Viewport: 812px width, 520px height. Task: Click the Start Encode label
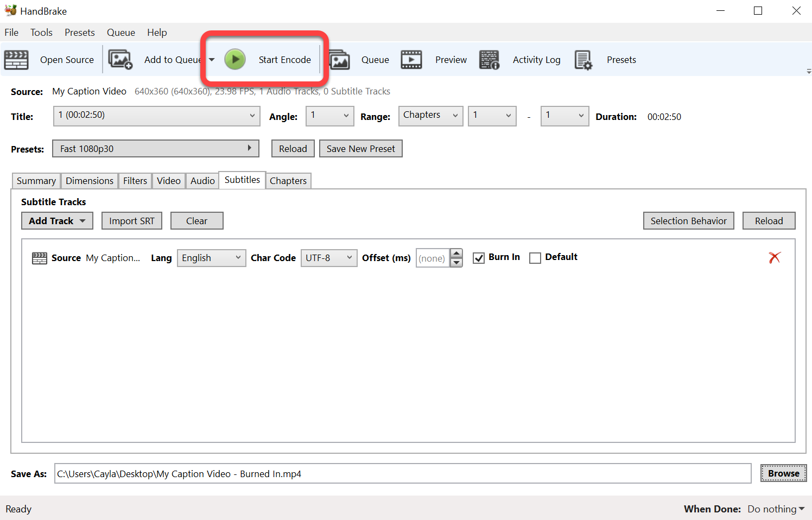pos(285,60)
